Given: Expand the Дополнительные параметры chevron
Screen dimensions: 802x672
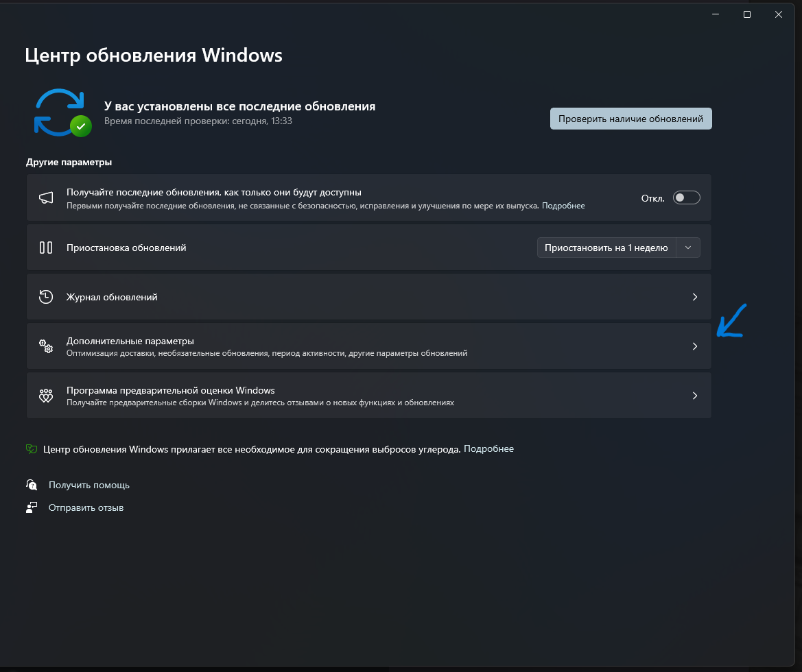Looking at the screenshot, I should (x=694, y=346).
